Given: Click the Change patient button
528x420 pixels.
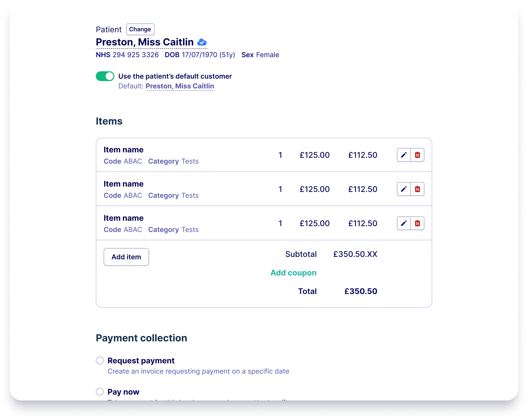Looking at the screenshot, I should pos(140,29).
